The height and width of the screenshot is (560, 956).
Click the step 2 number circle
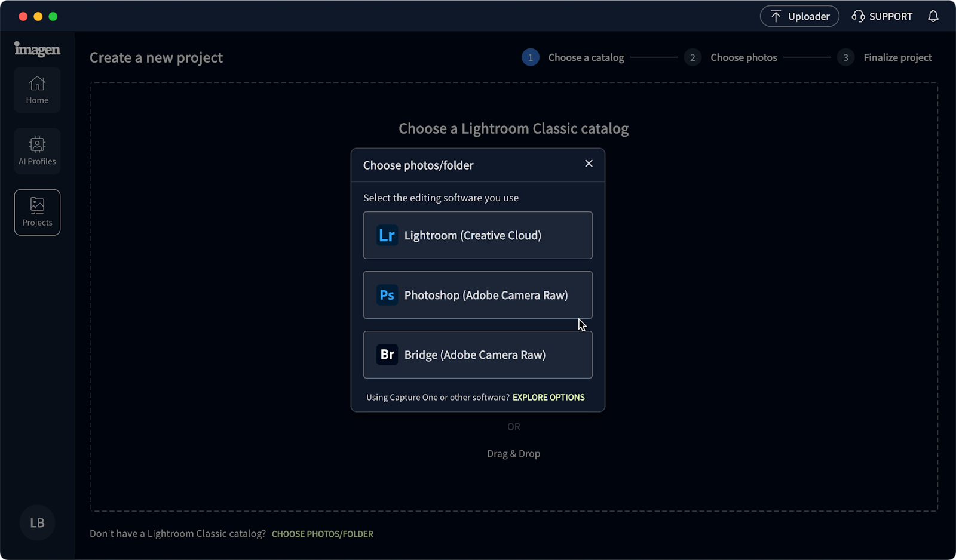tap(693, 57)
